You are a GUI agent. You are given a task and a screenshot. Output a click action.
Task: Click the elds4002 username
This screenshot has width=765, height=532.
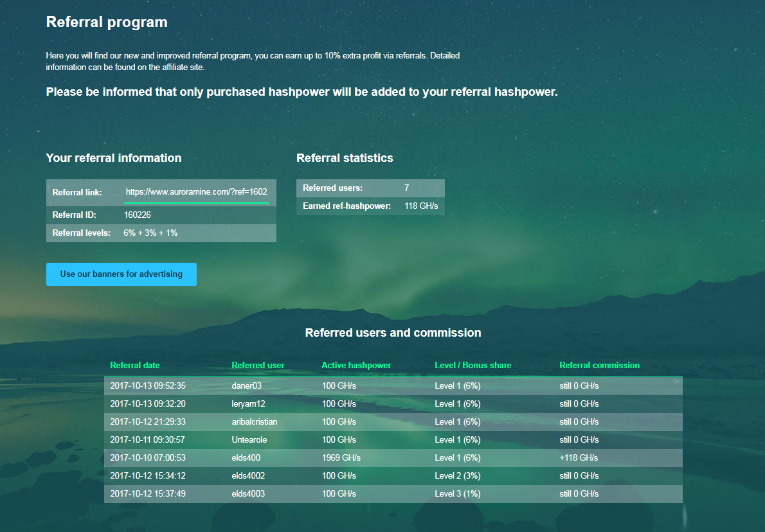point(248,476)
